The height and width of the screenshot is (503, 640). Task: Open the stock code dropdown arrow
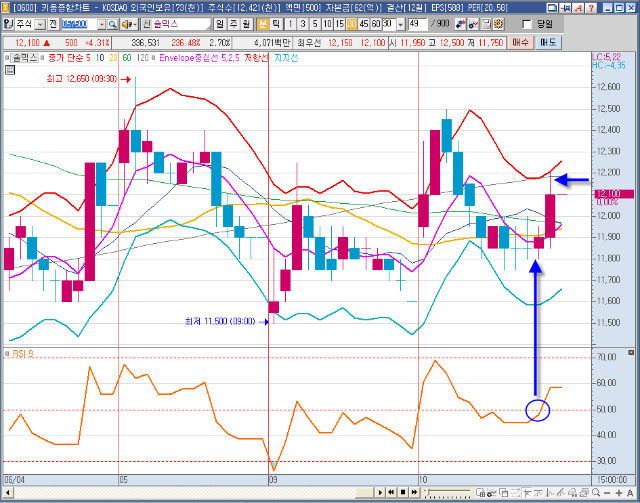pos(101,25)
